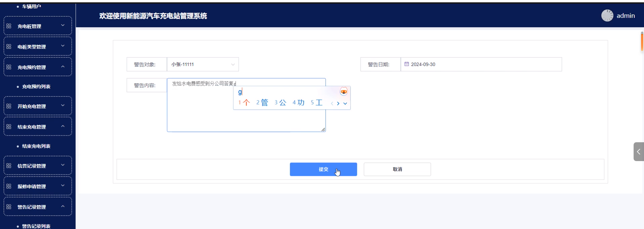Go to next IME candidate page
The width and height of the screenshot is (644, 229).
(338, 103)
